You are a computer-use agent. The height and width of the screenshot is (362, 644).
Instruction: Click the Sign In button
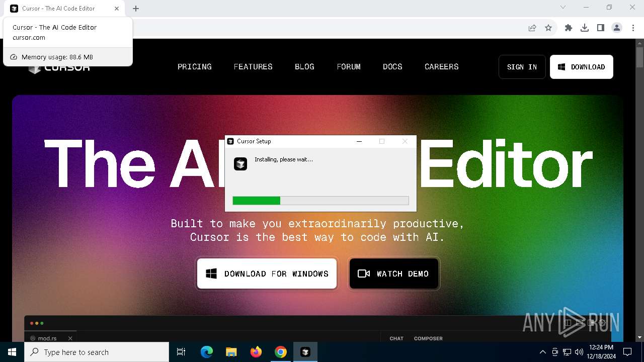click(x=522, y=67)
